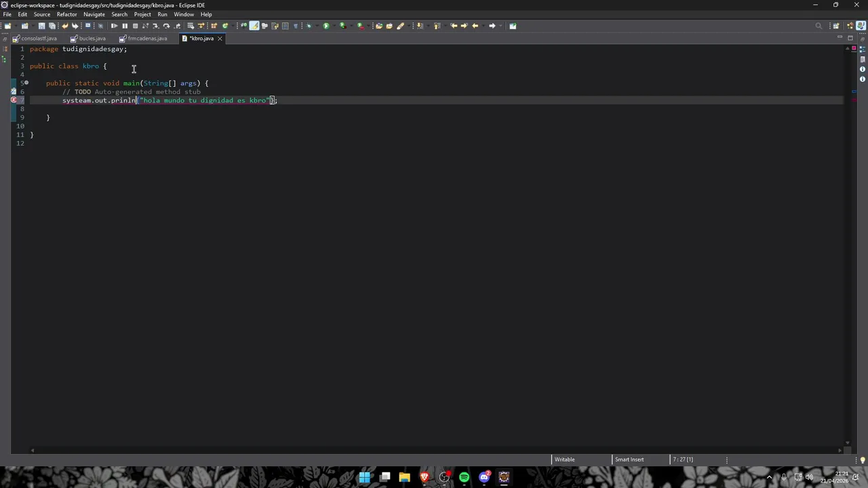868x488 pixels.
Task: Click the New file toolbar icon
Action: coord(7,26)
